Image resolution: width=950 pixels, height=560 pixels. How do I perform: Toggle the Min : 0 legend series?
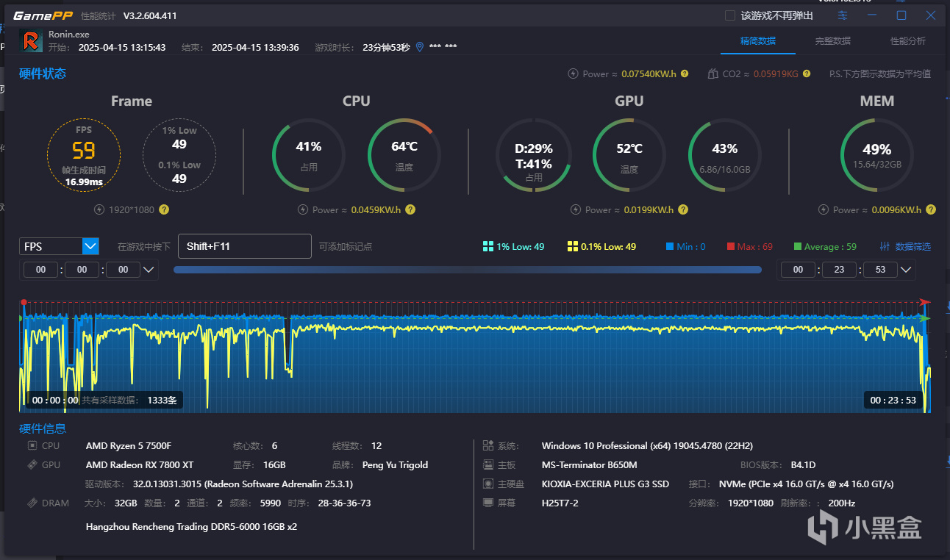[685, 246]
